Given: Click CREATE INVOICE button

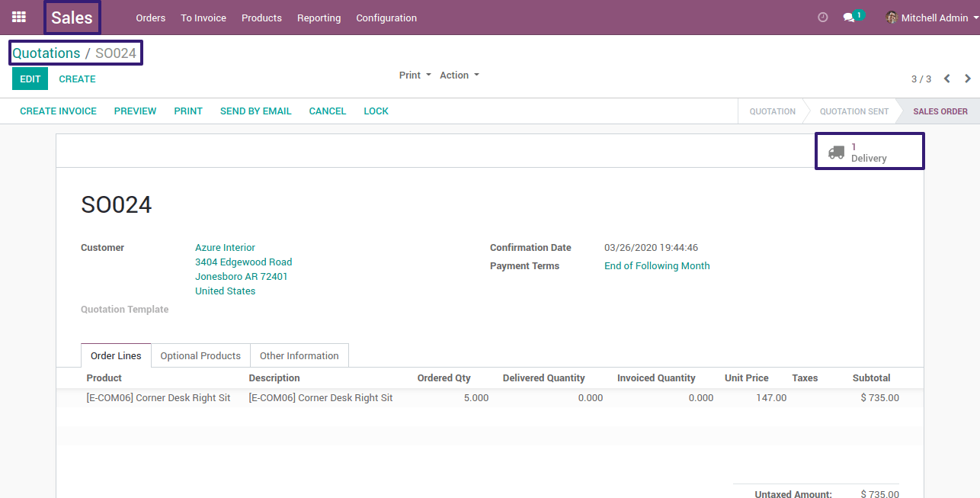Looking at the screenshot, I should pos(58,111).
